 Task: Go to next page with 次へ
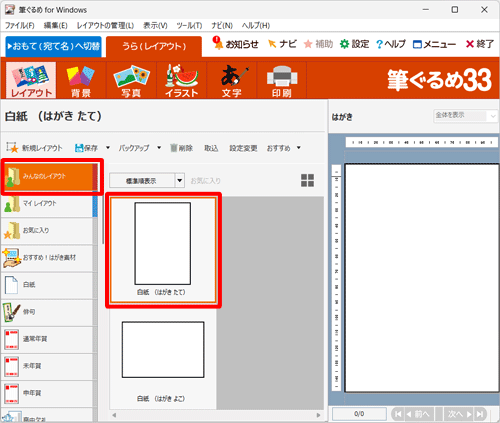click(459, 414)
